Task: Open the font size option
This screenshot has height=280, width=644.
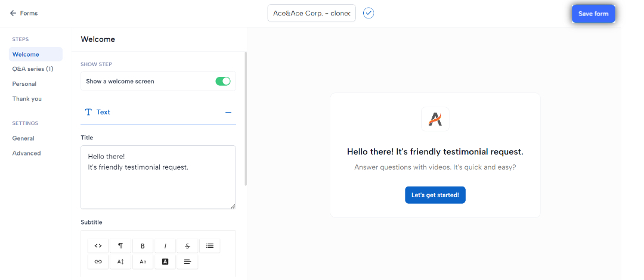Action: pos(143,262)
